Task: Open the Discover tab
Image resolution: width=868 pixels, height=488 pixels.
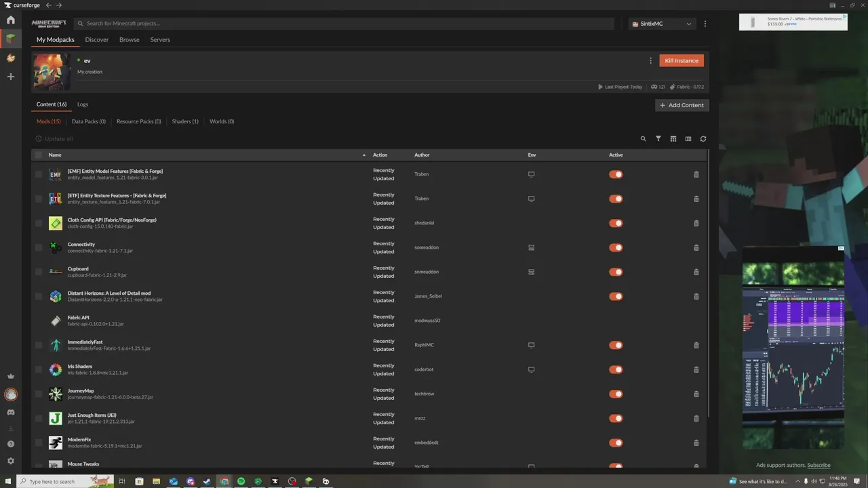Action: pos(97,40)
